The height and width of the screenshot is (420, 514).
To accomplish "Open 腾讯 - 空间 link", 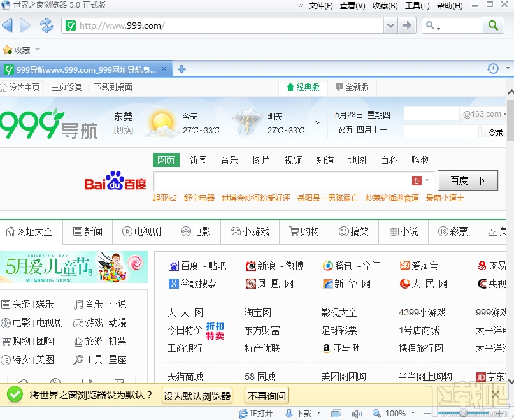I will (352, 266).
